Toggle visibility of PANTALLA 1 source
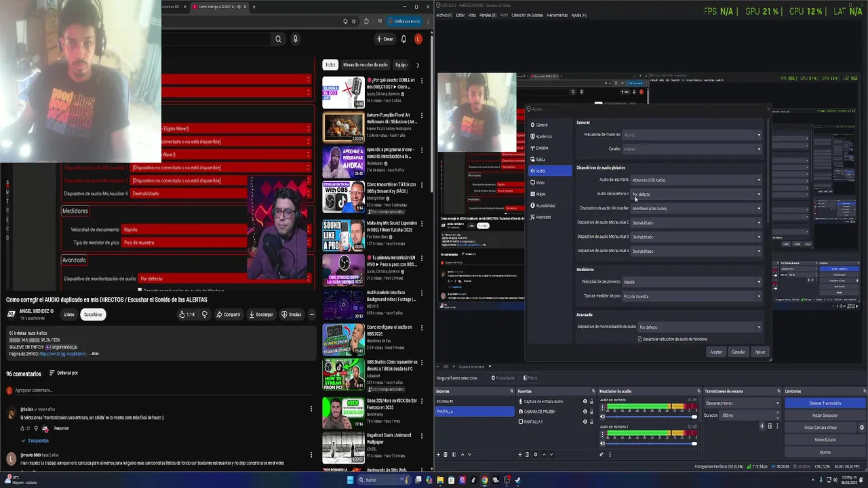Viewport: 868px width, 488px height. click(x=585, y=422)
